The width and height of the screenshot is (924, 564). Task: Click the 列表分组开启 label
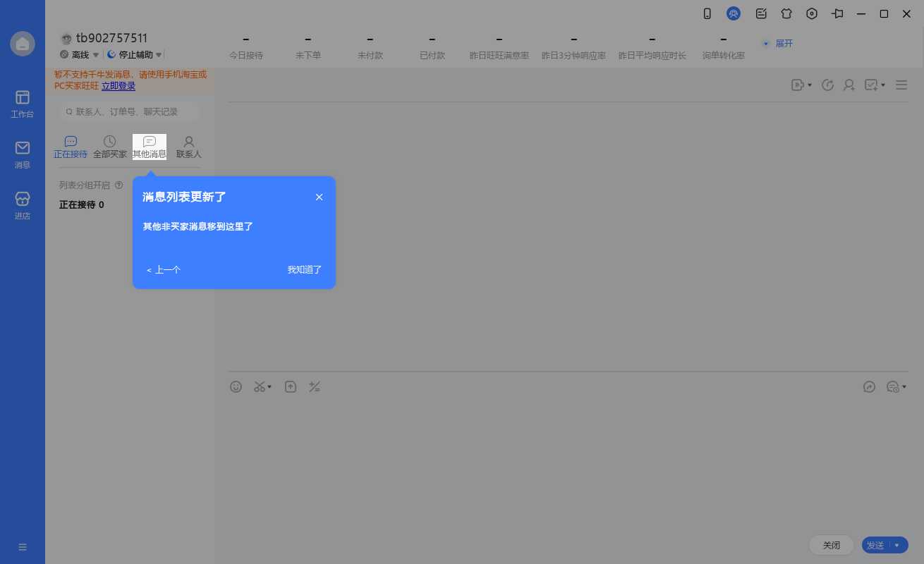point(85,185)
